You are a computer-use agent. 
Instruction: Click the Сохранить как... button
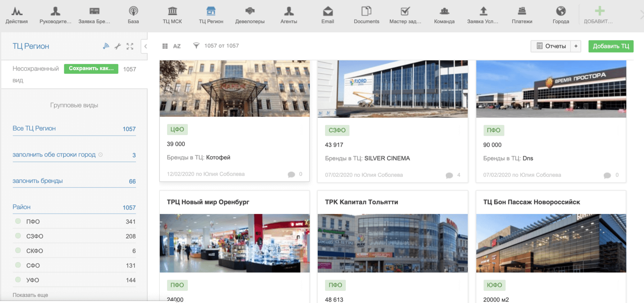[x=91, y=69]
